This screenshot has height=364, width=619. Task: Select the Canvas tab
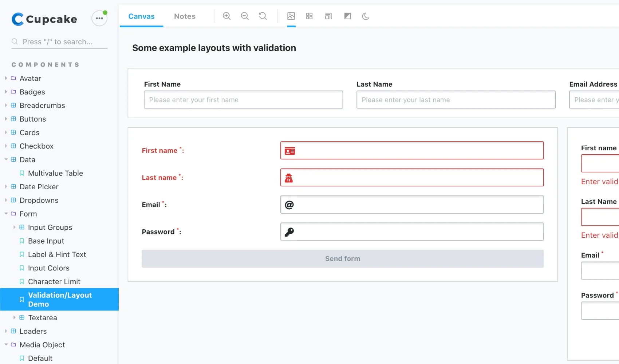141,16
